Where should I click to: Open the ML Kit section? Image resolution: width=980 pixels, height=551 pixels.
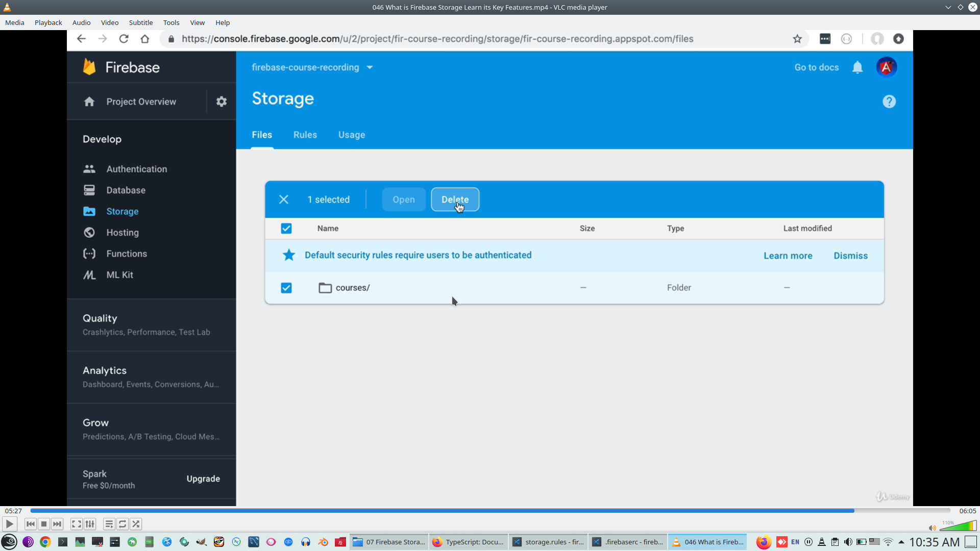[x=119, y=274]
